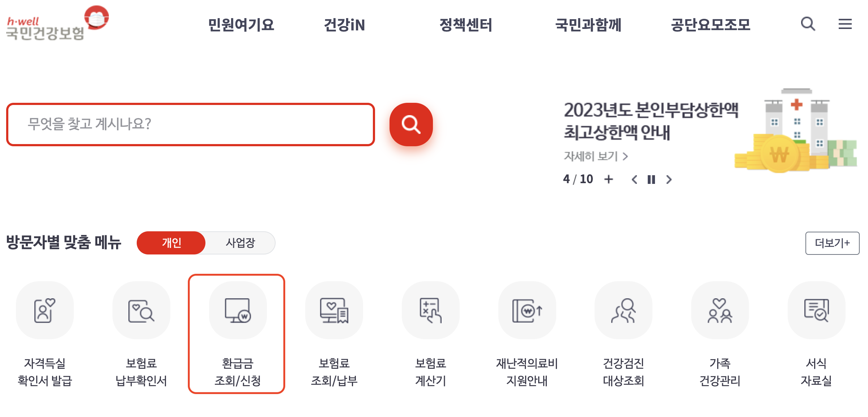The image size is (868, 417).
Task: Pause the banner carousel rotation
Action: point(651,179)
